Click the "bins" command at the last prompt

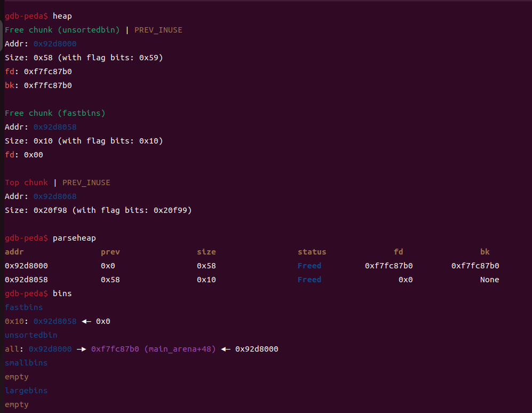point(62,293)
